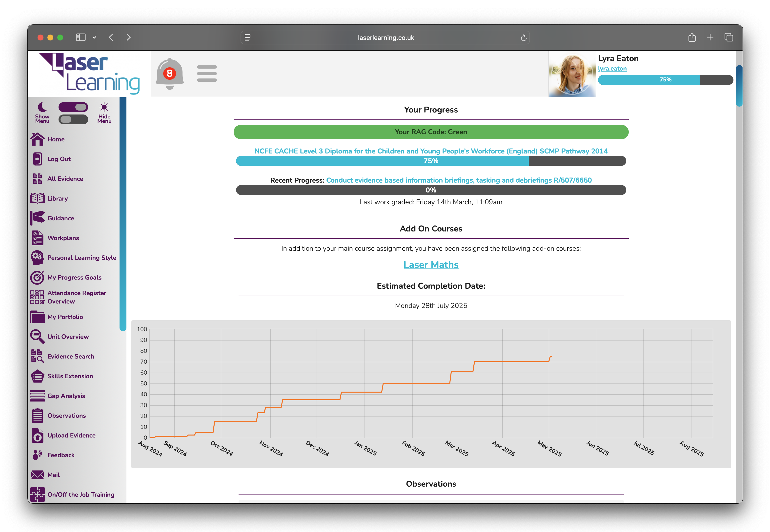The width and height of the screenshot is (770, 532).
Task: Click the NCFE CACHE 75% progress bar
Action: coord(431,161)
